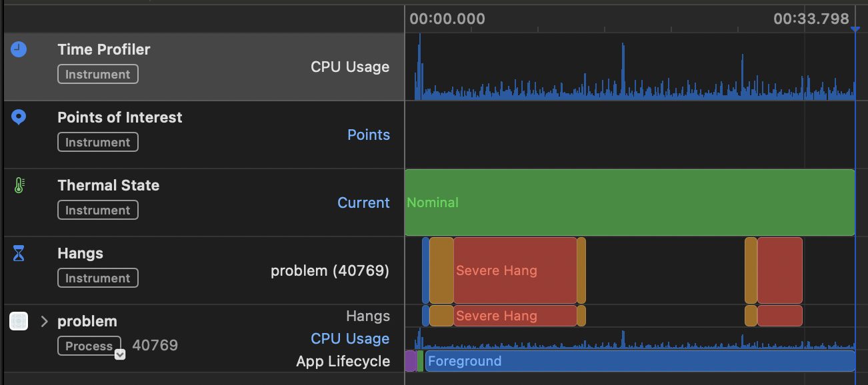Click the green Nominal thermal state bar
This screenshot has height=385, width=868.
(x=629, y=202)
